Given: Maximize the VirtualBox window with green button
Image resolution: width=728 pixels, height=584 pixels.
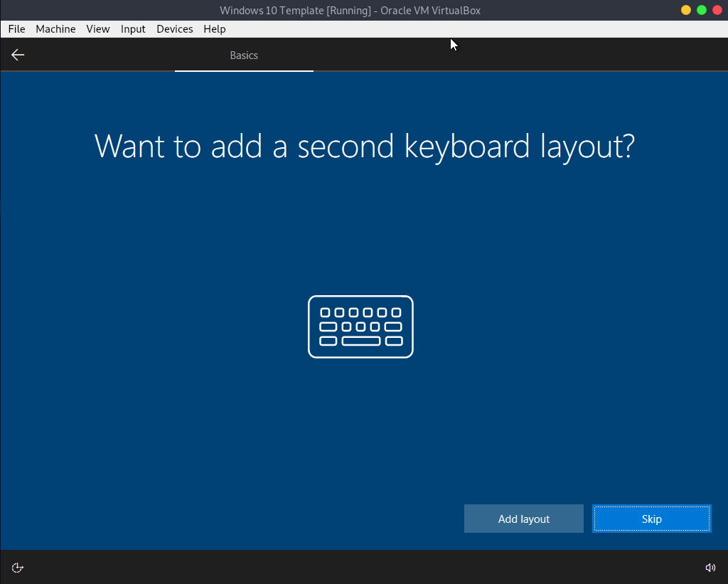Looking at the screenshot, I should coord(702,10).
